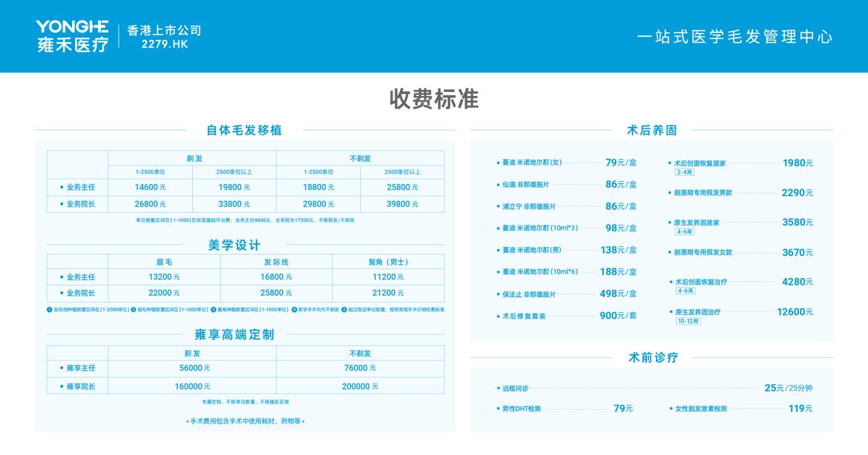
Task: Click the 14600 元 price cell
Action: 150,187
